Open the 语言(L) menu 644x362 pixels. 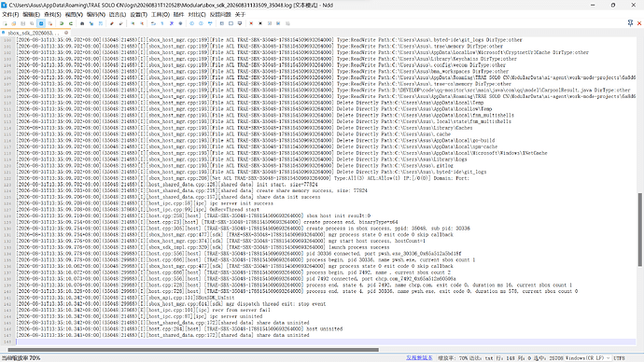tap(118, 14)
